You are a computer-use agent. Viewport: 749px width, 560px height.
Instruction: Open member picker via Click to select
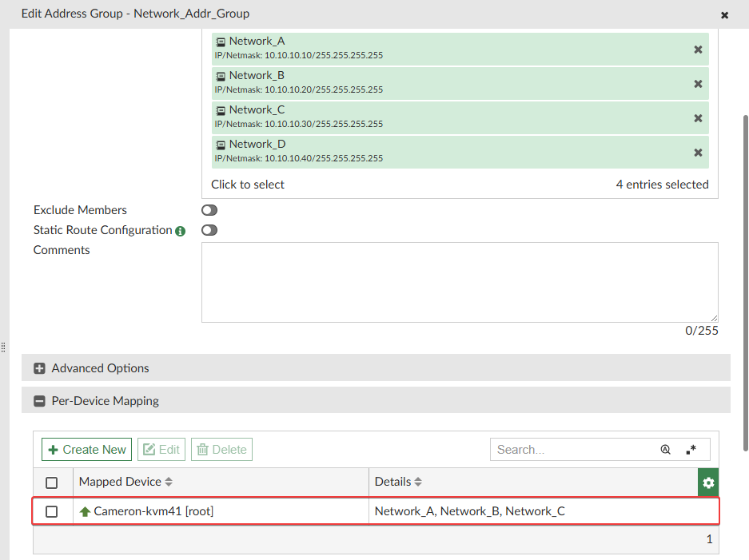248,185
